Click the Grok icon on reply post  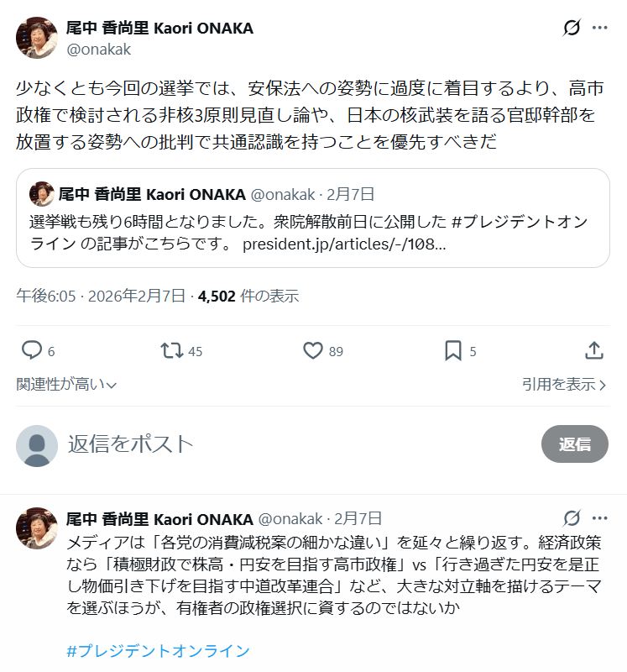tap(572, 517)
